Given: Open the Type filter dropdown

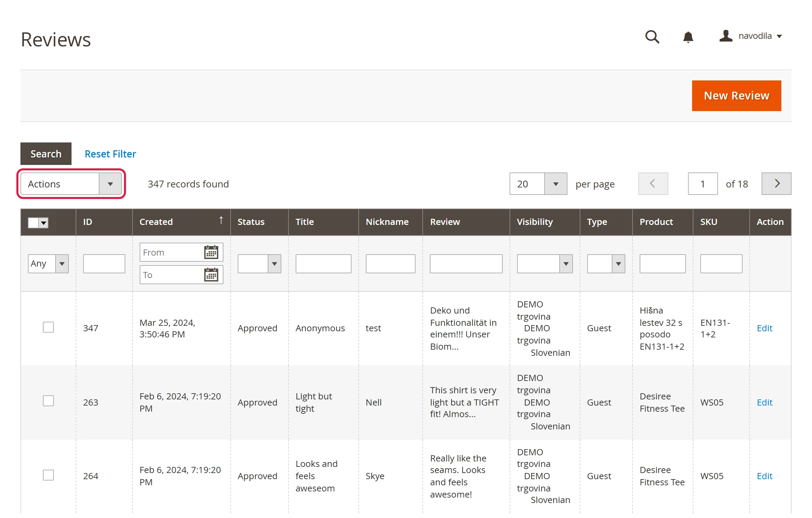Looking at the screenshot, I should pos(606,263).
